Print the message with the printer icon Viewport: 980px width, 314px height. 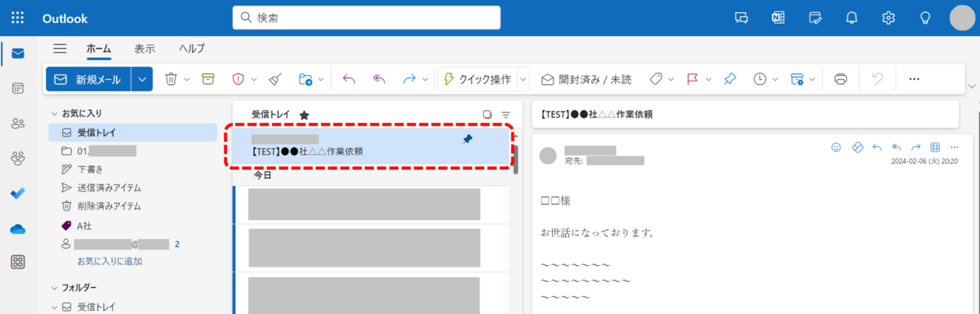pyautogui.click(x=840, y=79)
